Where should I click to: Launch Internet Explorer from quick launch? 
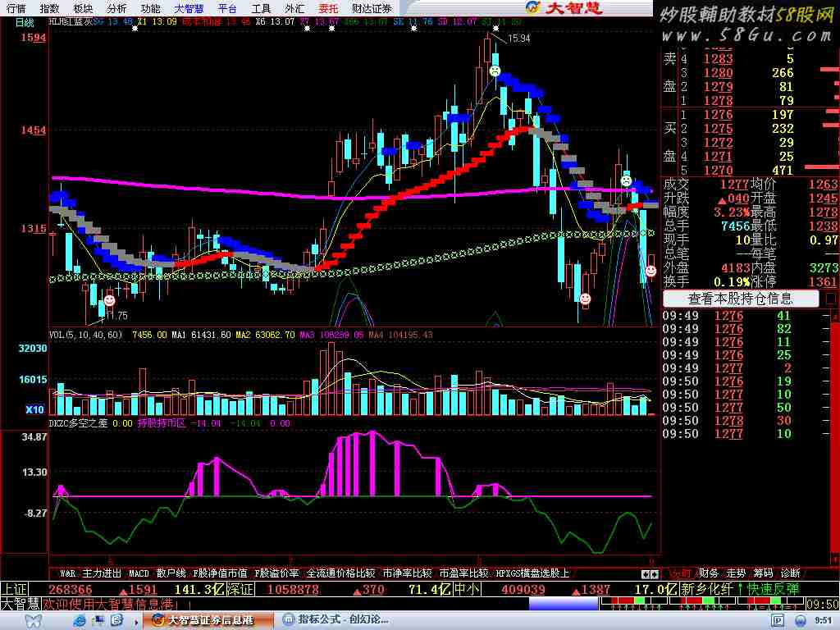coord(80,621)
